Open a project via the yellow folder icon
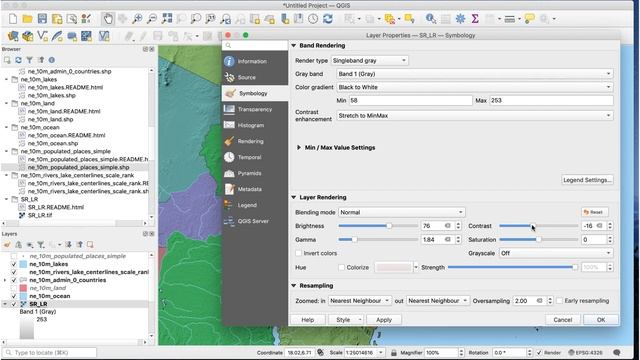 [x=27, y=19]
